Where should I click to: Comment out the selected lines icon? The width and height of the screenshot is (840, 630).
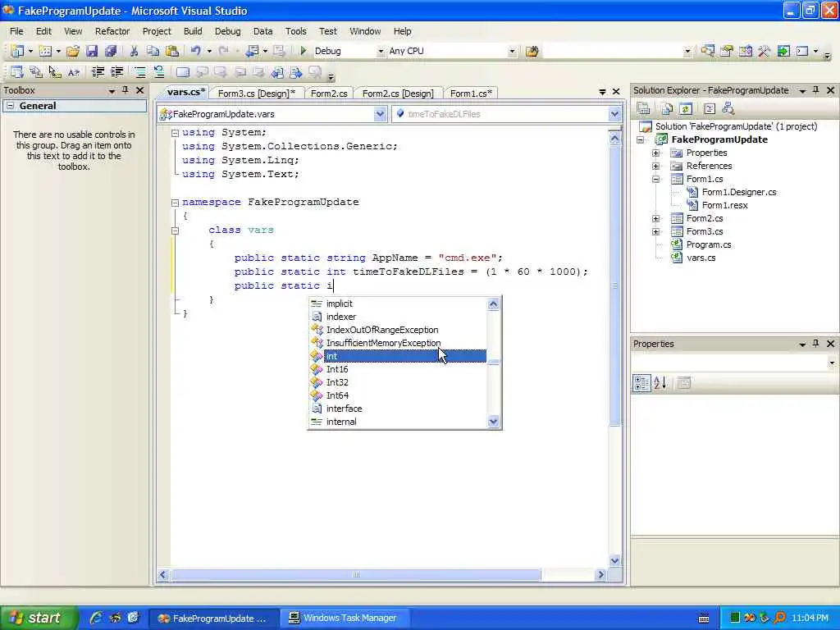[x=139, y=72]
